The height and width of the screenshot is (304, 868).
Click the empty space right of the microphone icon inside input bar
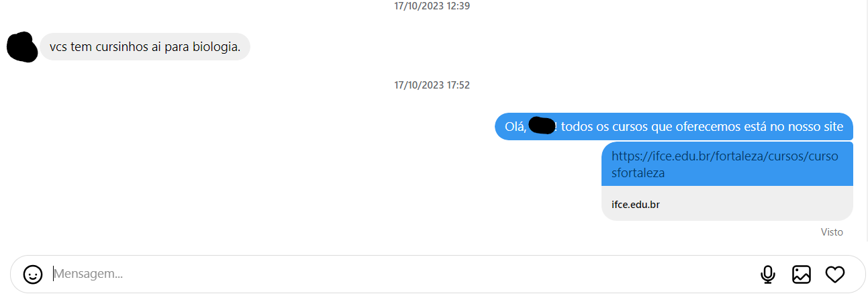click(784, 274)
